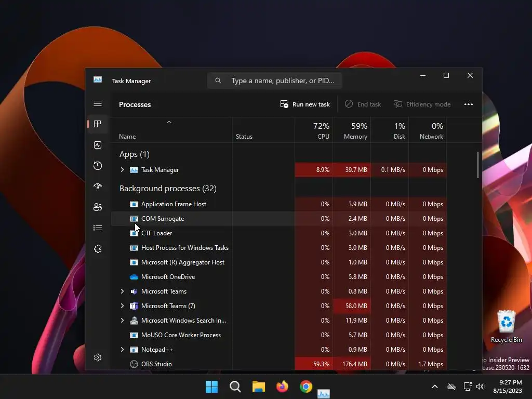Sort processes by CPU column
The image size is (532, 399).
click(314, 130)
